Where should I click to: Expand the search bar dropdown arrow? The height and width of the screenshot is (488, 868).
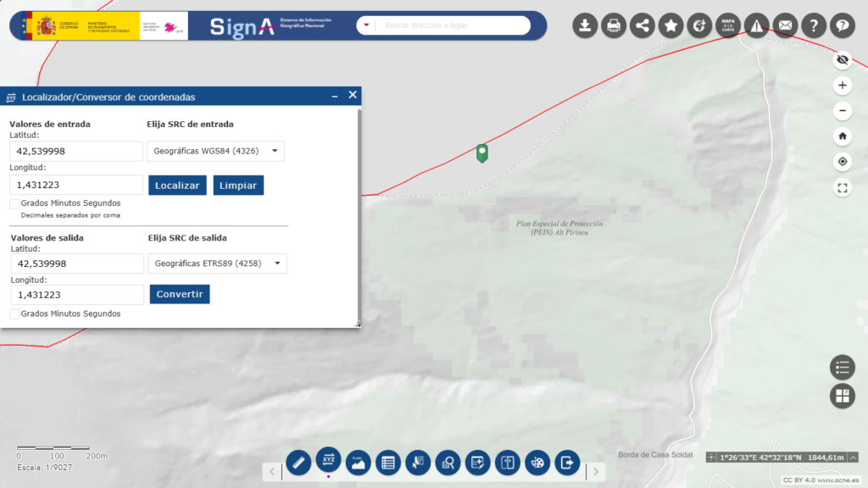coord(366,25)
